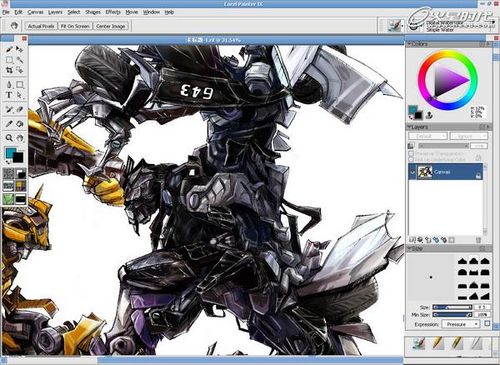Open the Pattern selector in the toolbox
The height and width of the screenshot is (365, 500).
(x=8, y=186)
